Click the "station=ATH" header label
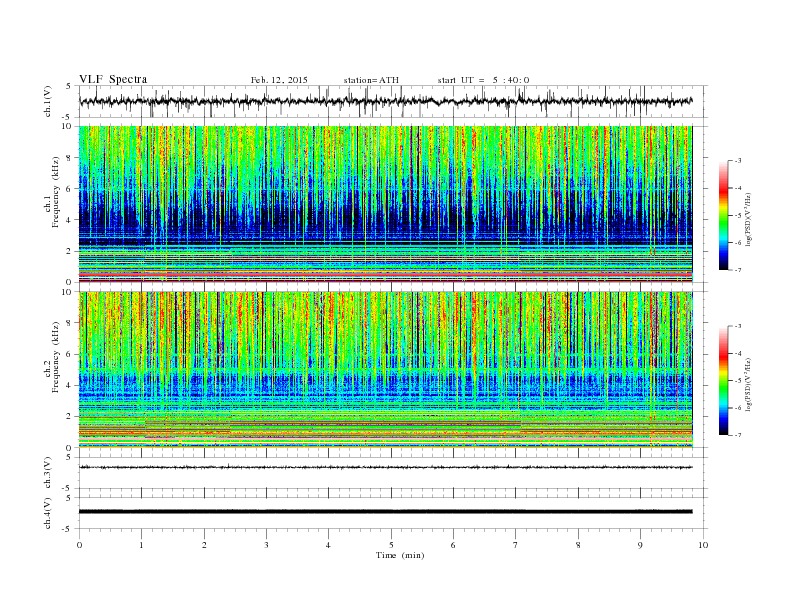This screenshot has width=792, height=612. 371,80
